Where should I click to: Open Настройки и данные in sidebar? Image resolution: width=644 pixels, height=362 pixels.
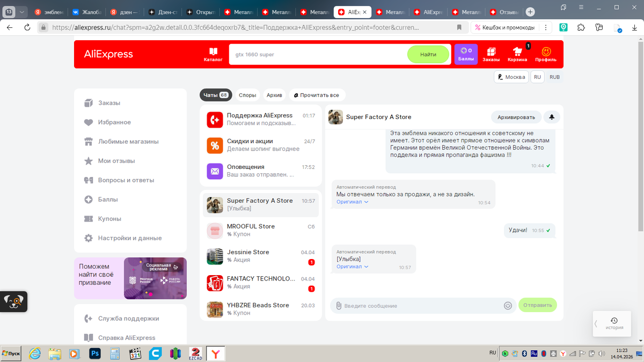point(130,238)
